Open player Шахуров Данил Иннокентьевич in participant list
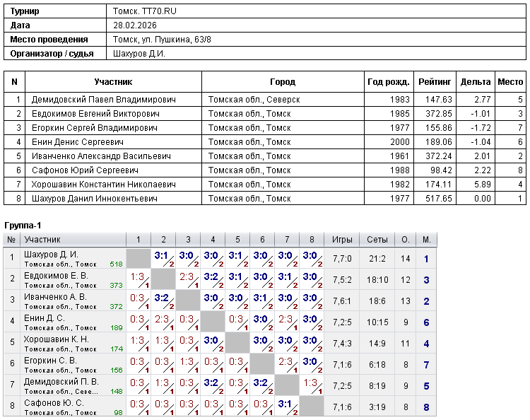The image size is (530, 420). click(101, 199)
